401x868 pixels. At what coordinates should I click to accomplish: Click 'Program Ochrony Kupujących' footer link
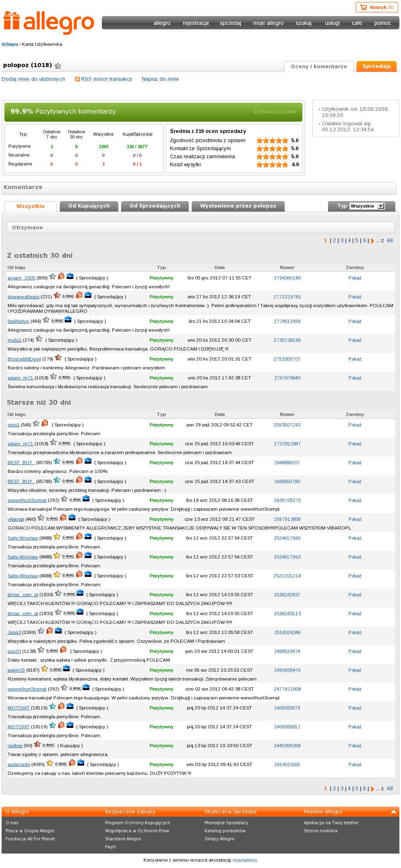138,822
